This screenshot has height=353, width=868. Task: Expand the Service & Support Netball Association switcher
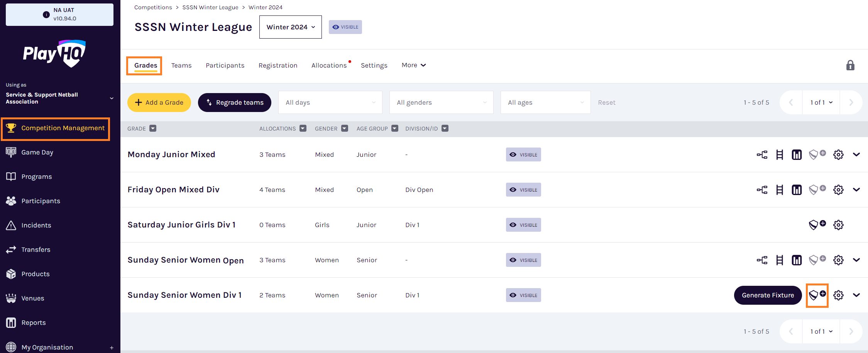(x=112, y=98)
